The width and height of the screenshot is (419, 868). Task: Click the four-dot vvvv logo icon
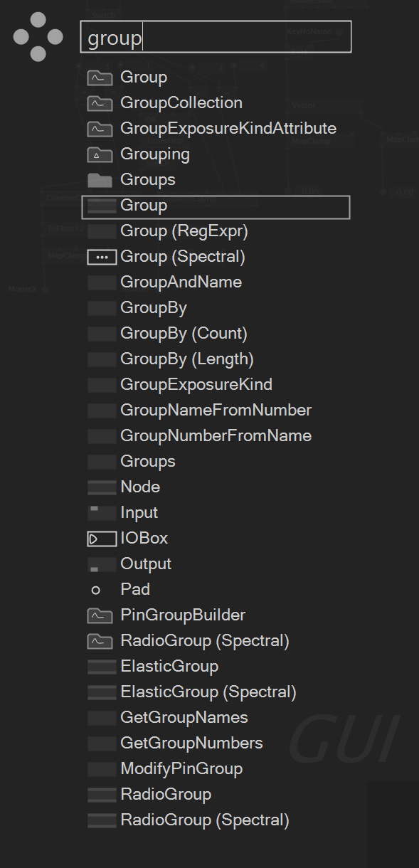tap(38, 36)
